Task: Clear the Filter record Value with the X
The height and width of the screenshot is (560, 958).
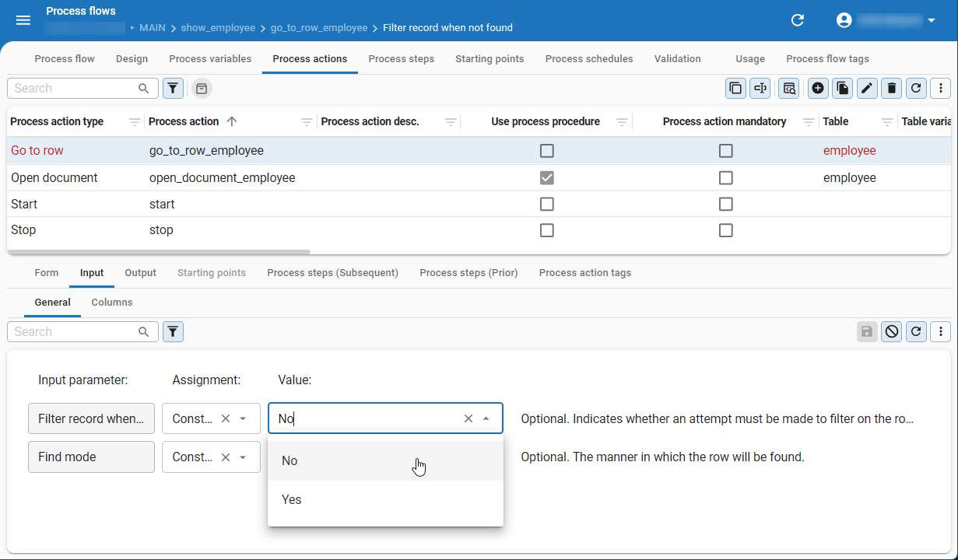Action: 468,418
